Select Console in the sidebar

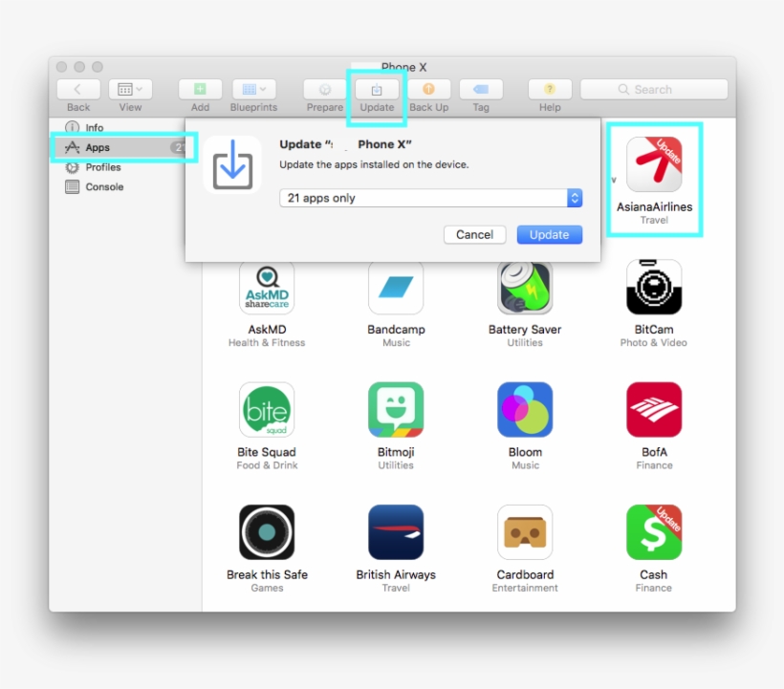click(x=104, y=187)
